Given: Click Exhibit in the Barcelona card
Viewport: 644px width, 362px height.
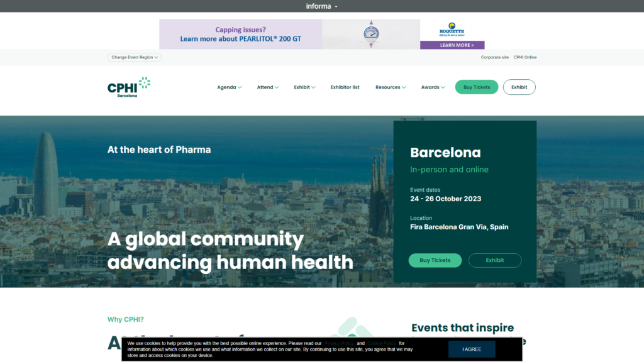Looking at the screenshot, I should [495, 260].
